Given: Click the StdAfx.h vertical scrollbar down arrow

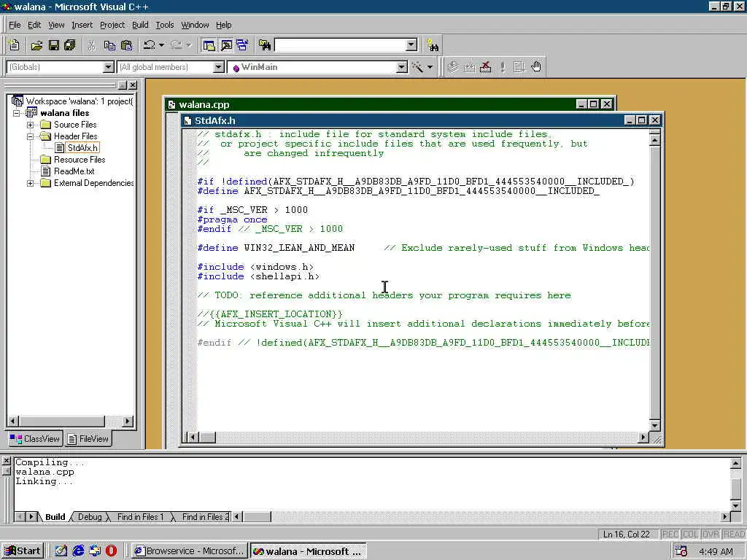Looking at the screenshot, I should coord(654,425).
